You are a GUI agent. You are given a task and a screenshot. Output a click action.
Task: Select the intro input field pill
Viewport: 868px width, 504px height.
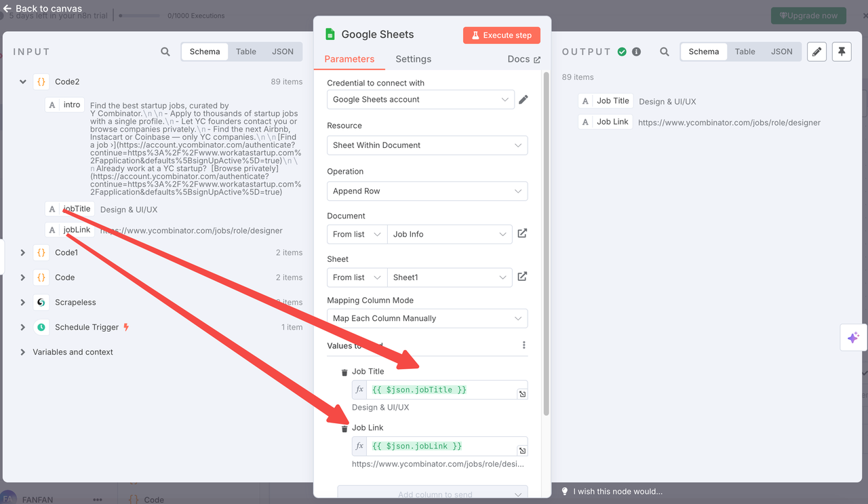coord(65,105)
